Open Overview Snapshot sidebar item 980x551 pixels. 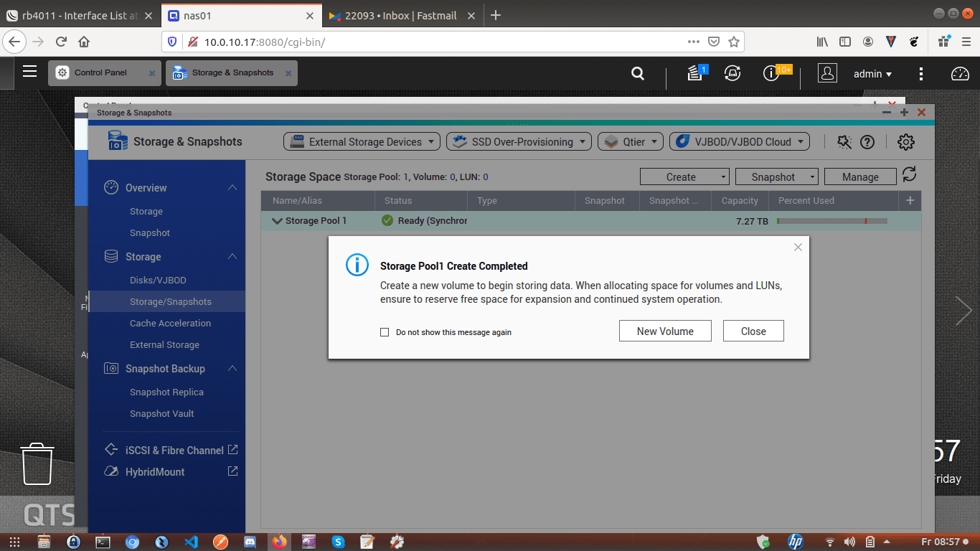point(150,232)
